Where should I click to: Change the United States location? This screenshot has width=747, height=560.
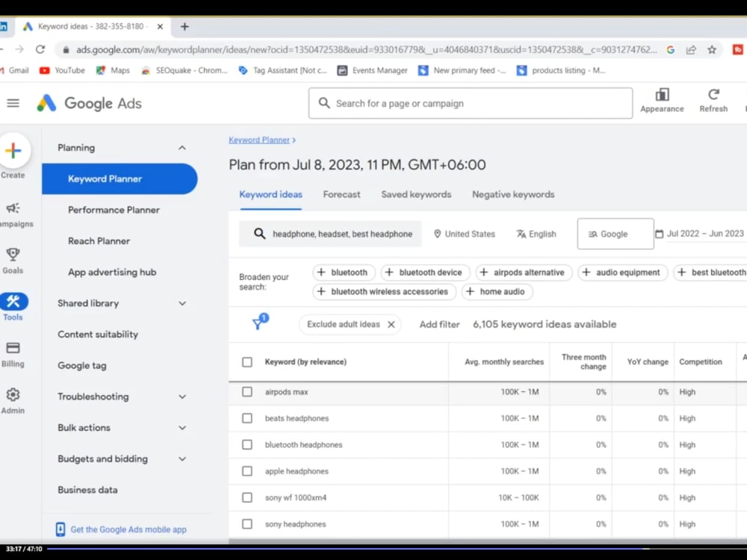click(464, 234)
